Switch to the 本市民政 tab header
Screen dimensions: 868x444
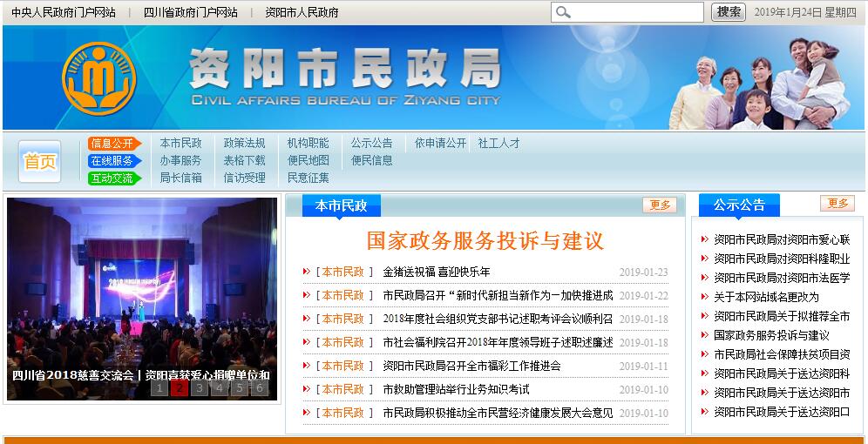tap(341, 205)
